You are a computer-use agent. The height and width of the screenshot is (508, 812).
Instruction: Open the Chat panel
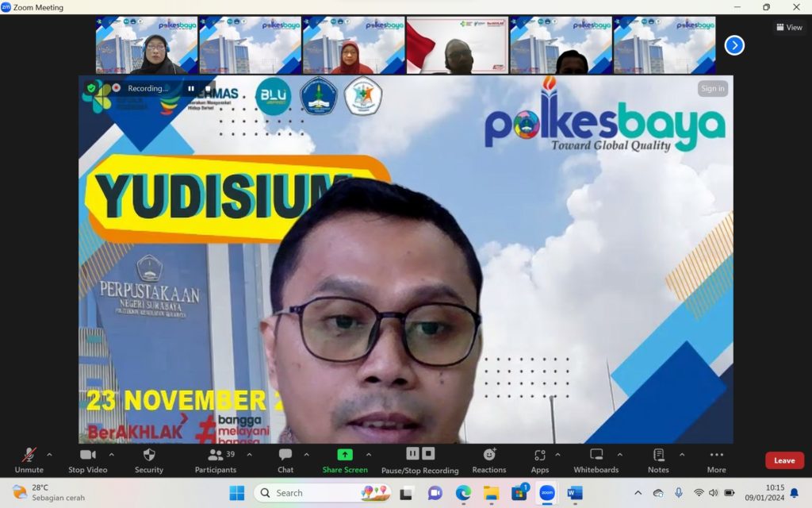tap(285, 460)
